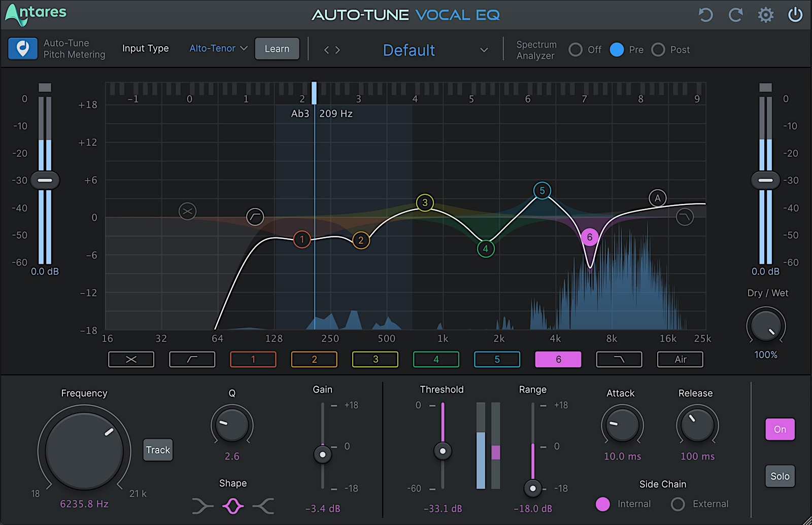Click the notch filter X node on graph
Image resolution: width=812 pixels, height=525 pixels.
188,212
